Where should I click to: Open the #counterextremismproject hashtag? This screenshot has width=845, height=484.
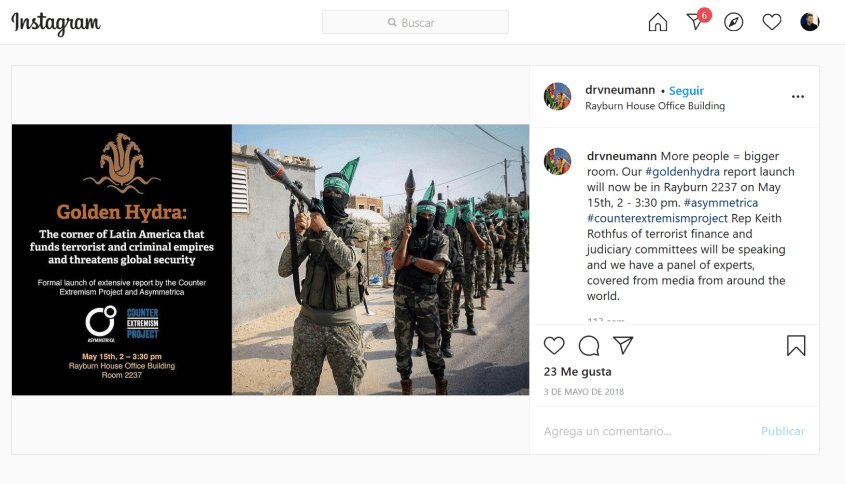[x=657, y=218]
